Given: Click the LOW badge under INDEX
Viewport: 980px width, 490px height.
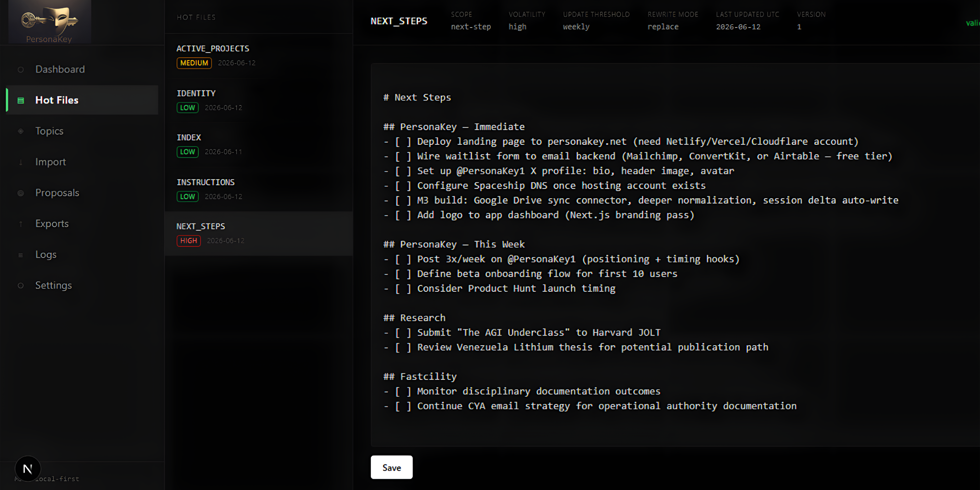Looking at the screenshot, I should 188,152.
